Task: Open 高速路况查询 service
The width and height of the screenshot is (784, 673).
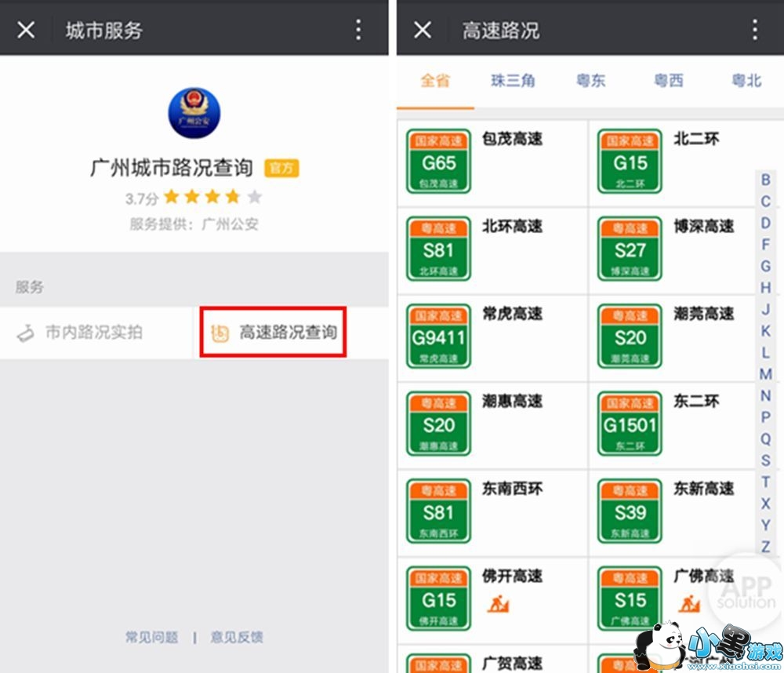Action: (x=273, y=333)
